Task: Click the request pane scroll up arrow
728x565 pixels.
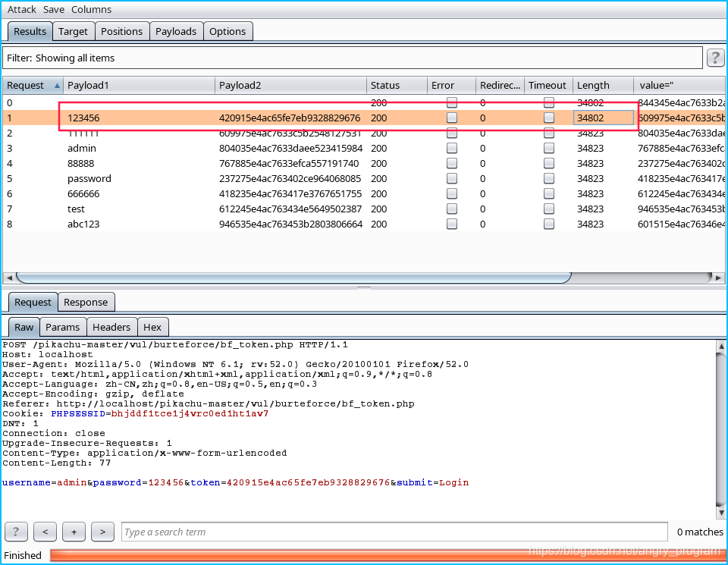Action: (x=721, y=346)
